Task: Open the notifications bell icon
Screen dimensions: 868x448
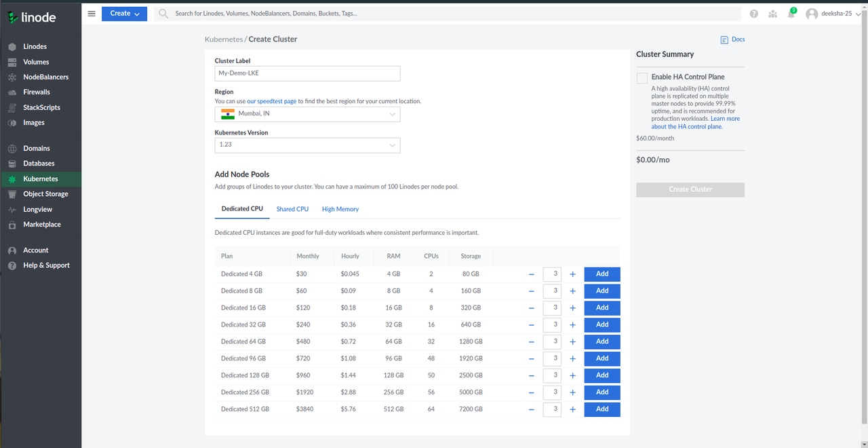Action: point(791,14)
